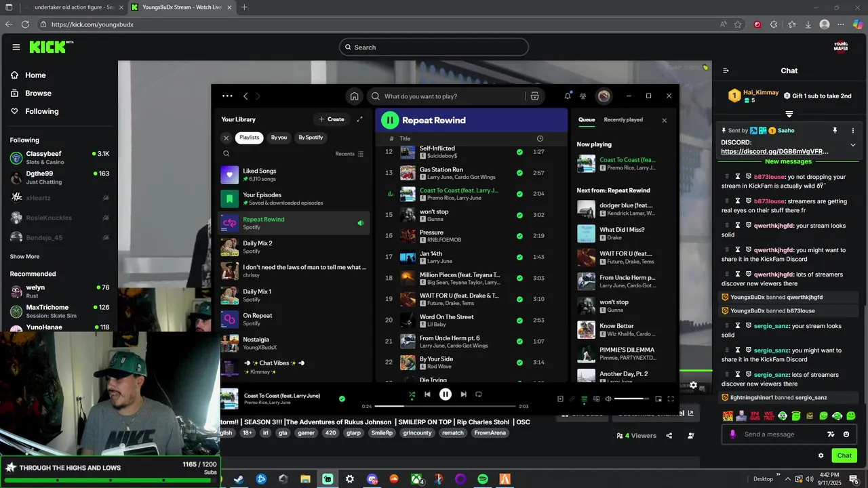Open the Spotify three-dot menu top left
This screenshot has width=868, height=488.
pos(227,96)
